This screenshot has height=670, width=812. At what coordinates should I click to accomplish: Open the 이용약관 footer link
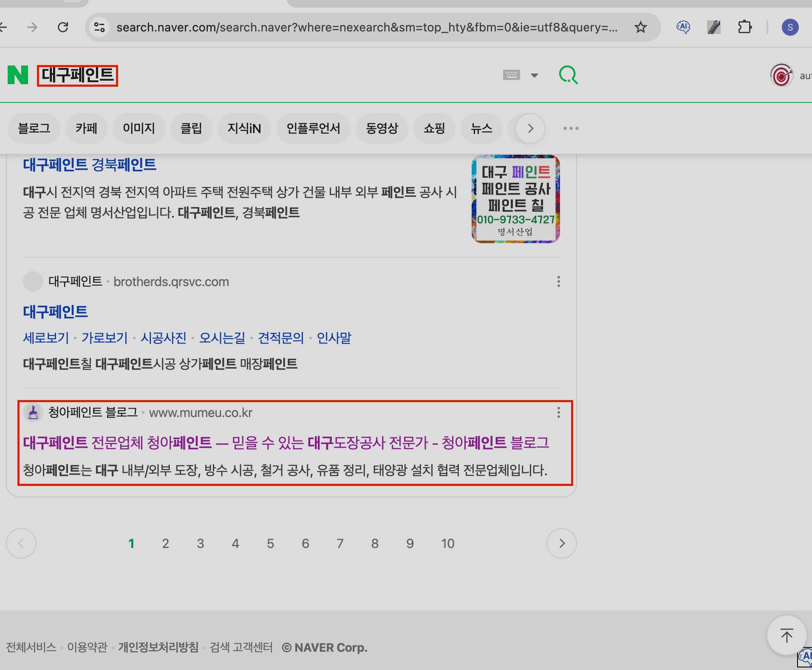(x=87, y=647)
